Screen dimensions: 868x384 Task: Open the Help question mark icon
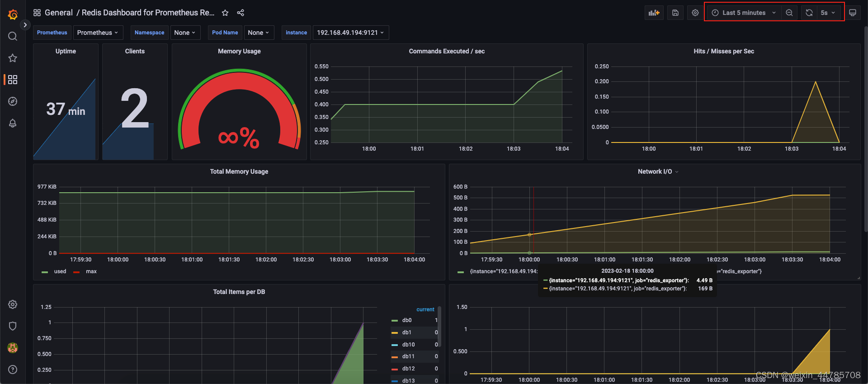pyautogui.click(x=13, y=370)
